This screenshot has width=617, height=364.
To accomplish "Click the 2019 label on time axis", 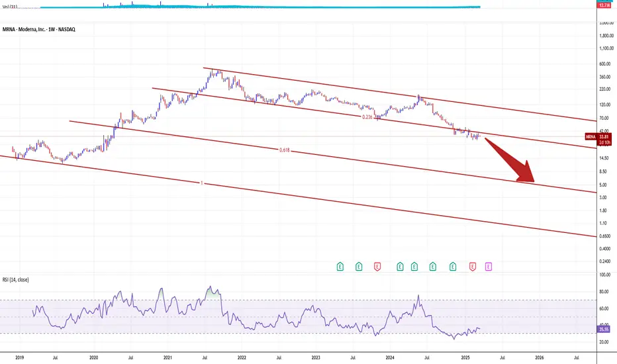I will [20, 357].
